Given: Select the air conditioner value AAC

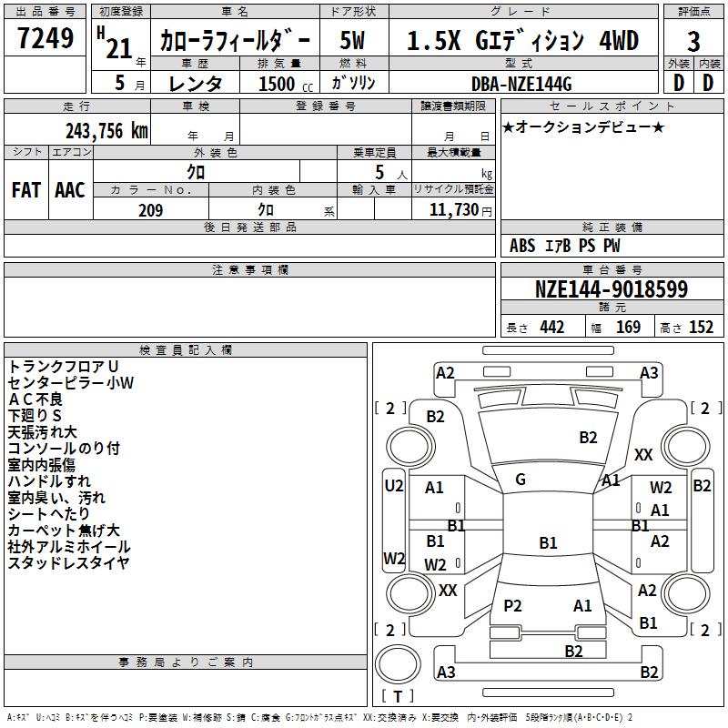Looking at the screenshot, I should point(70,190).
